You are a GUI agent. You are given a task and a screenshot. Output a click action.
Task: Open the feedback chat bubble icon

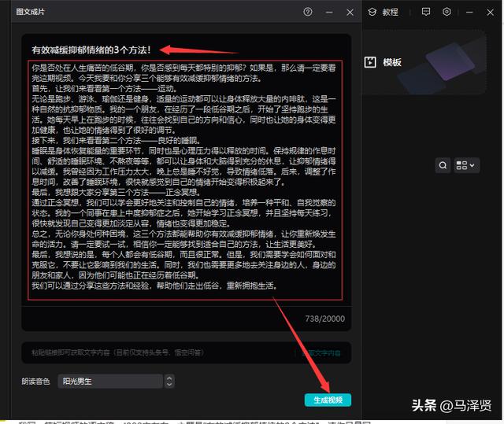tap(426, 12)
